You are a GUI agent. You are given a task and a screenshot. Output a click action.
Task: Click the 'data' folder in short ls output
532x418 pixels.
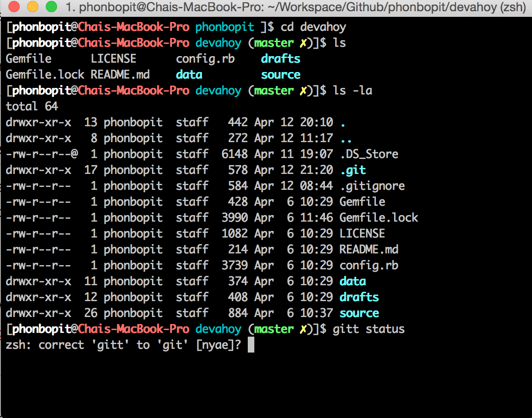(189, 75)
